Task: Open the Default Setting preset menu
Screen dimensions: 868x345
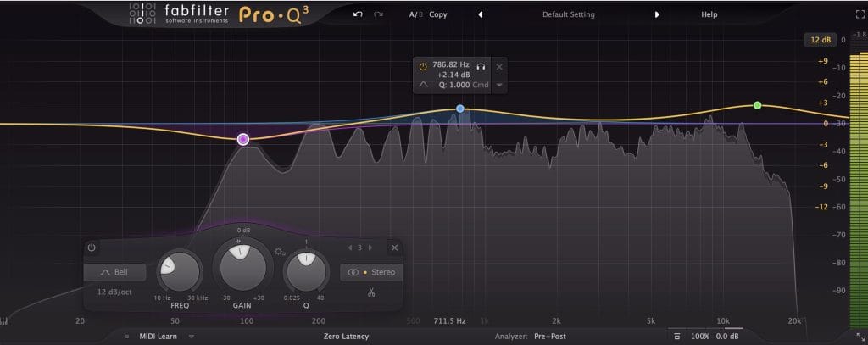Action: (x=568, y=14)
